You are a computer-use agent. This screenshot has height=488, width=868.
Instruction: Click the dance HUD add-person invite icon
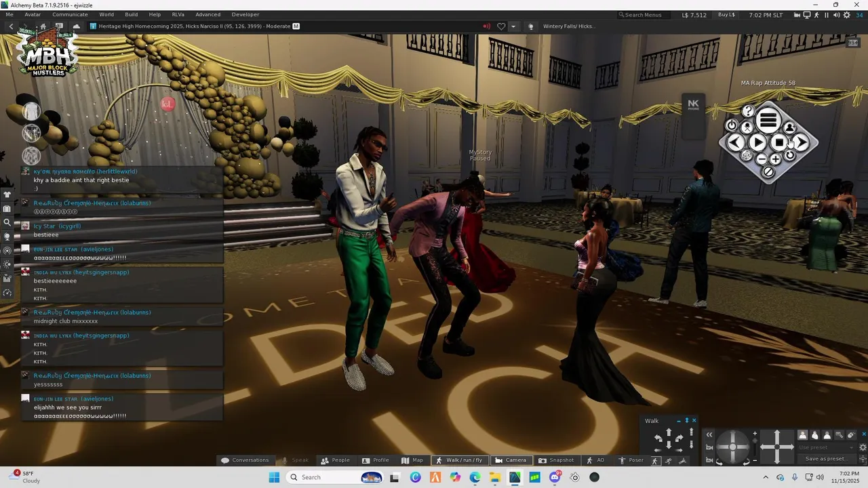tap(790, 128)
